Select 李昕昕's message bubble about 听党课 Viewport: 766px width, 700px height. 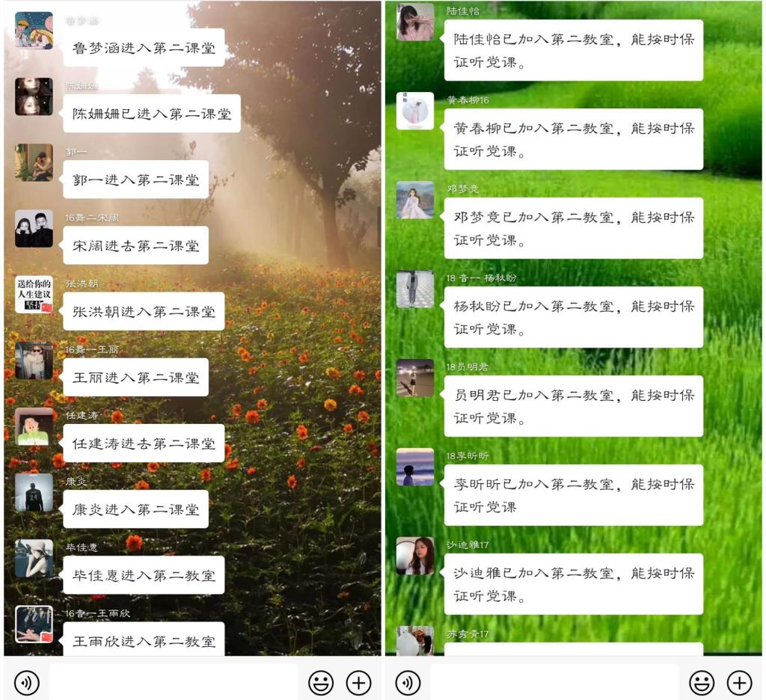[574, 495]
